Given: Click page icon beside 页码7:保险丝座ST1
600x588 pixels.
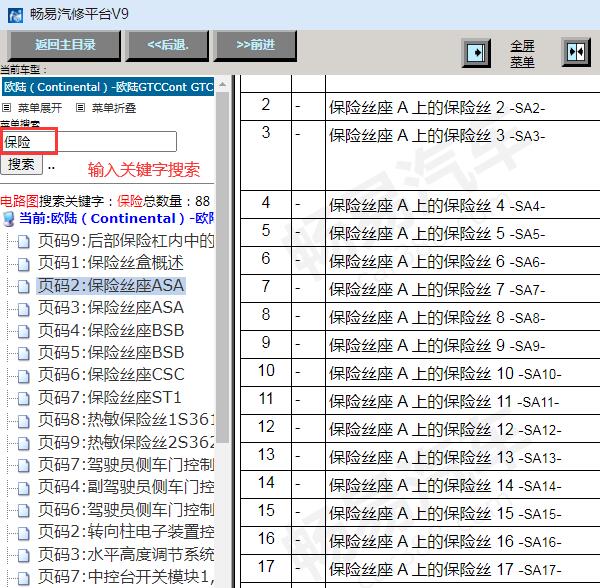Looking at the screenshot, I should (x=24, y=399).
